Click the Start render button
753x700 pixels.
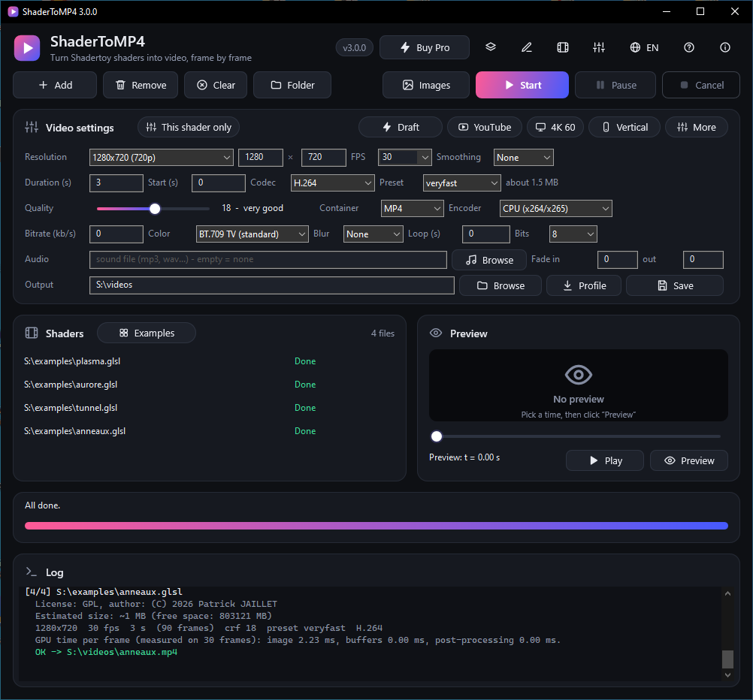pyautogui.click(x=522, y=85)
